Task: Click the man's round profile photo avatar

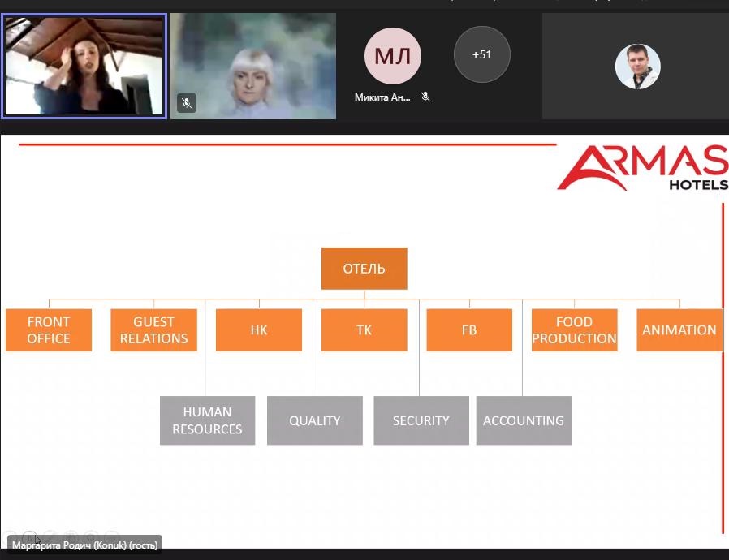Action: pyautogui.click(x=637, y=67)
